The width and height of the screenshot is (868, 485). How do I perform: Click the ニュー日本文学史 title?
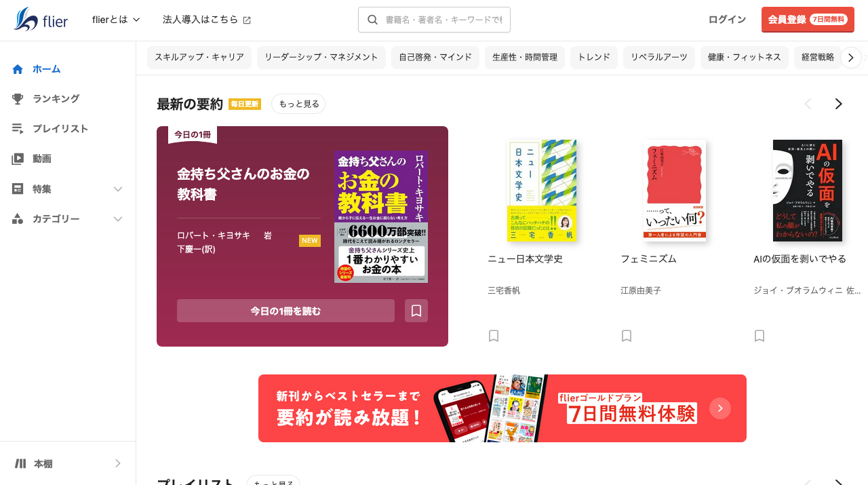coord(526,259)
